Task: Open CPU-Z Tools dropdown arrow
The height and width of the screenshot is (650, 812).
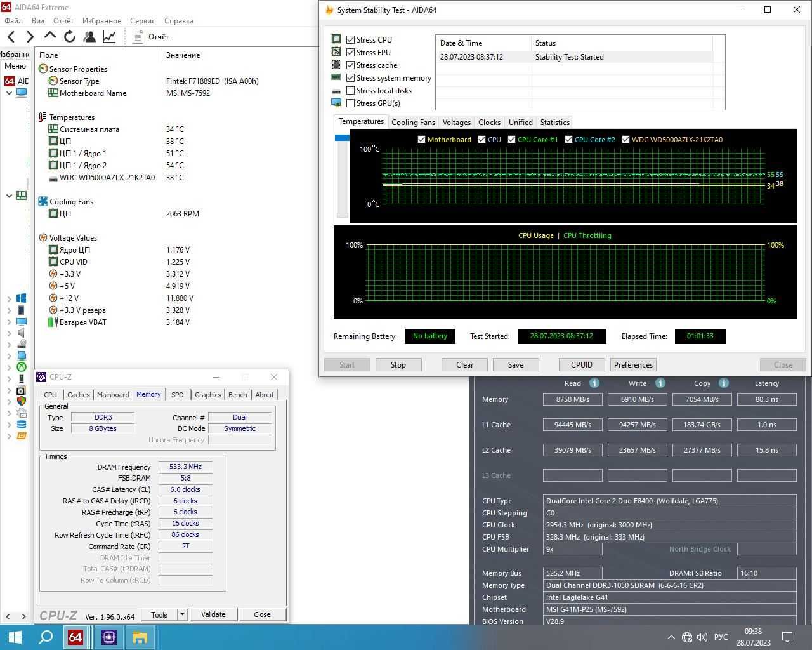Action: [182, 614]
